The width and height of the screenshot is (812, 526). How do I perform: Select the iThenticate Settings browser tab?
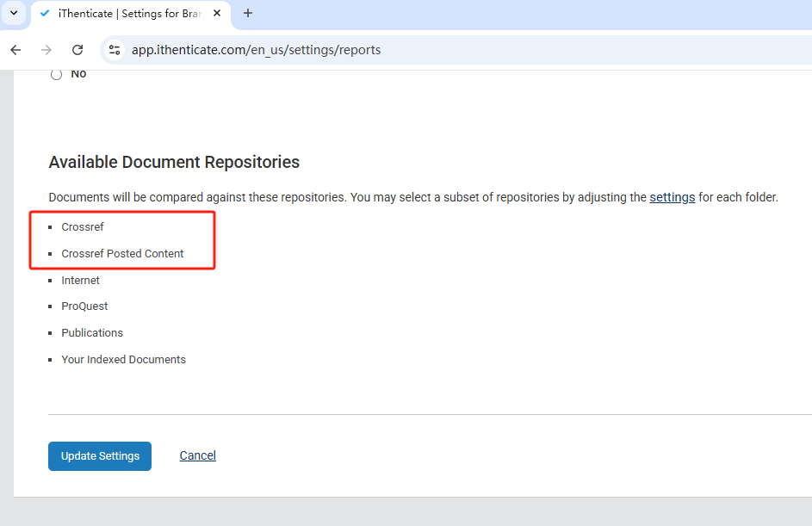click(x=131, y=14)
